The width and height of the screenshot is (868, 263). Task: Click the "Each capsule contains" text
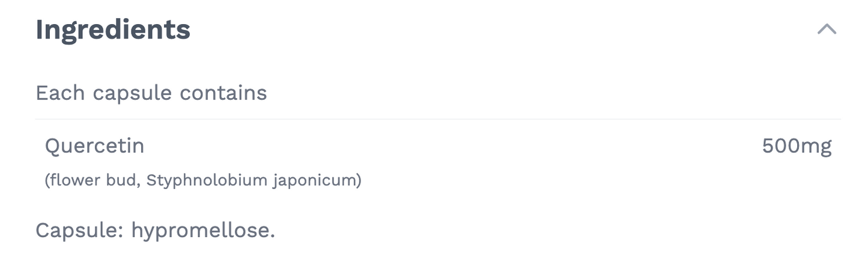pos(151,93)
